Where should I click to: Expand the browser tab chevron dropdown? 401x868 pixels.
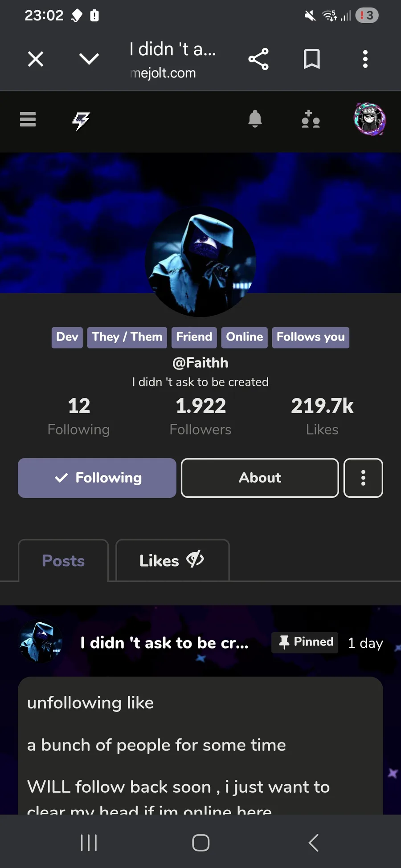[89, 59]
